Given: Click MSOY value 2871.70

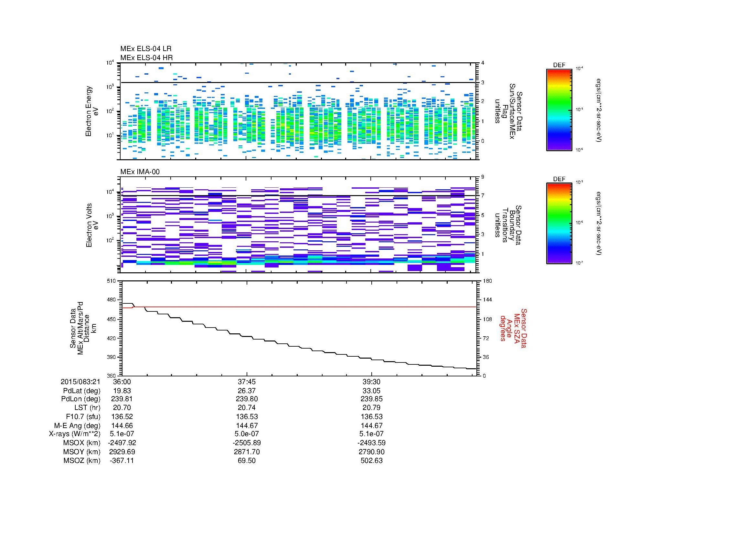Looking at the screenshot, I should click(x=247, y=452).
